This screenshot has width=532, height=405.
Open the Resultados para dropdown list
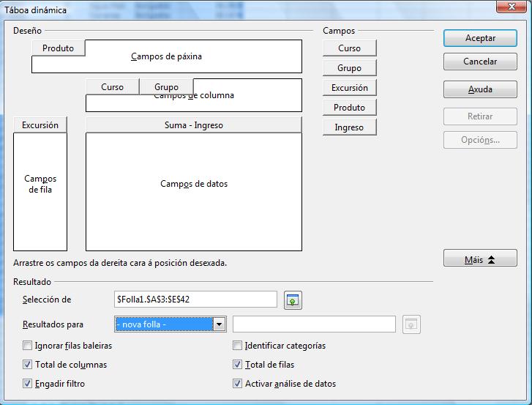219,324
